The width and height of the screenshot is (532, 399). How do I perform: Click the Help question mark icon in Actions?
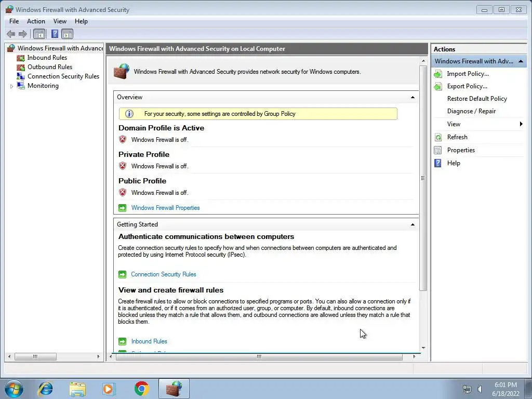(438, 163)
